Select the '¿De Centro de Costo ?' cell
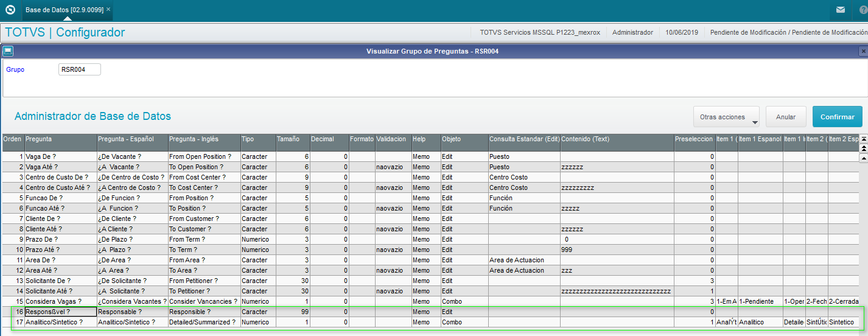Viewport: 868px width, 336px height. point(132,177)
